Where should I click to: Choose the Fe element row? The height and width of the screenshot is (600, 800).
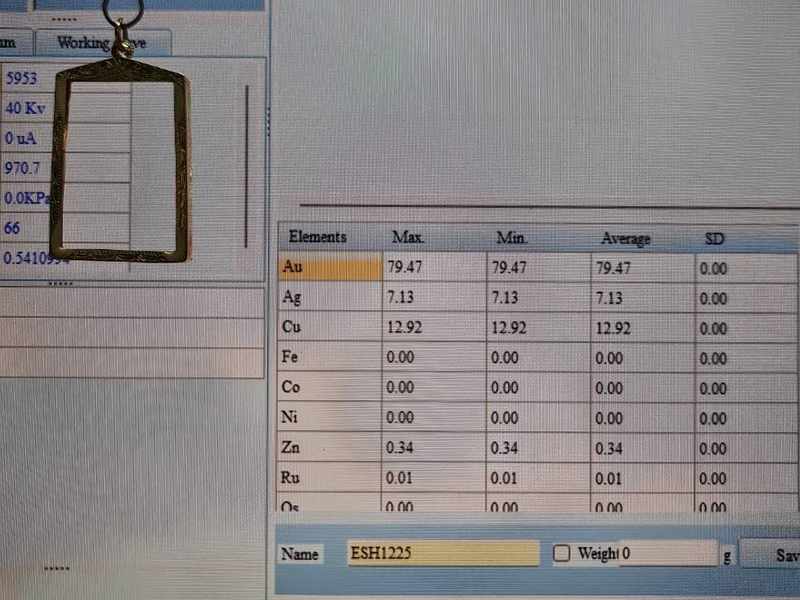[x=329, y=358]
